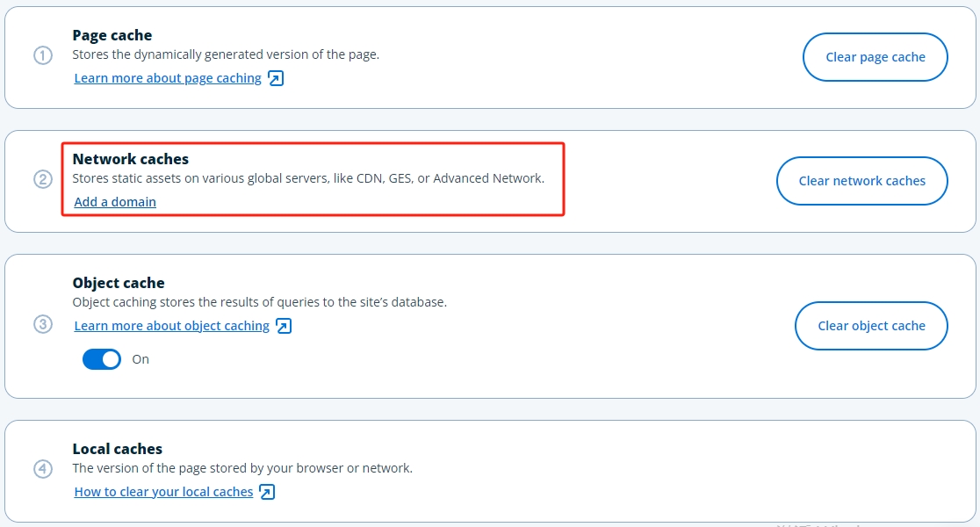This screenshot has height=527, width=980.
Task: Click the step 3 circle icon
Action: tap(43, 324)
